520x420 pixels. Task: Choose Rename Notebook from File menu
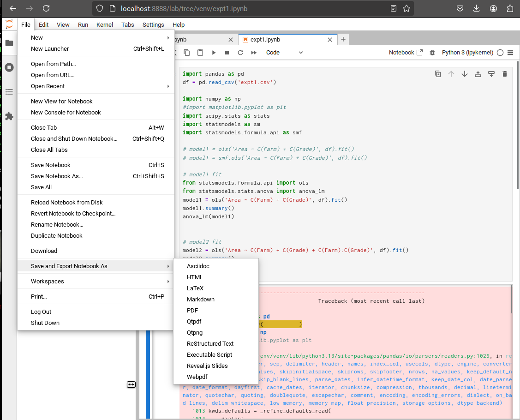point(96,225)
